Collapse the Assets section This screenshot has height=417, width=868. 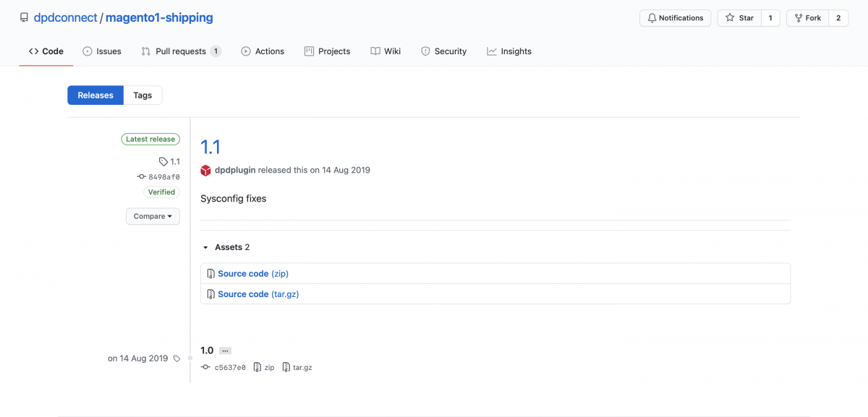(x=205, y=247)
